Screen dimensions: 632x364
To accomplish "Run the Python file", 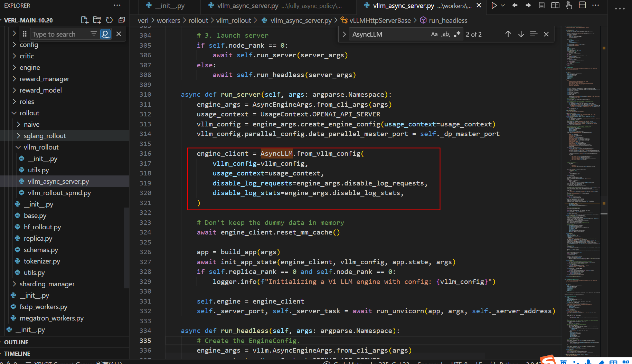I will tap(494, 5).
